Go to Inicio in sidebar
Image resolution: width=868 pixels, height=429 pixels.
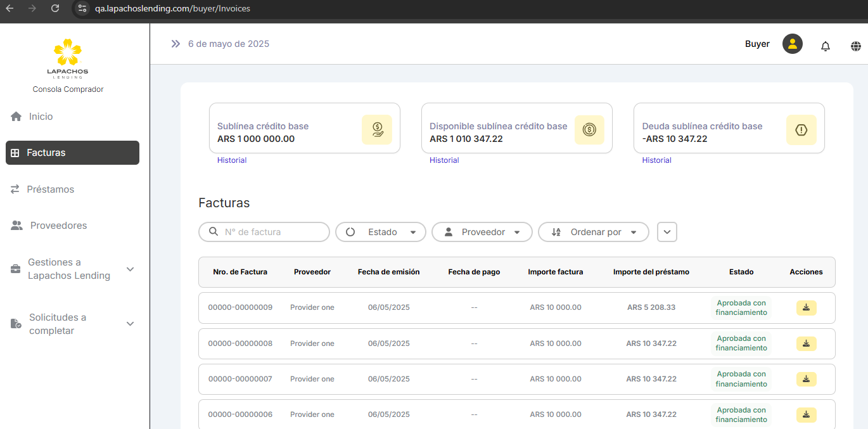[x=41, y=117]
